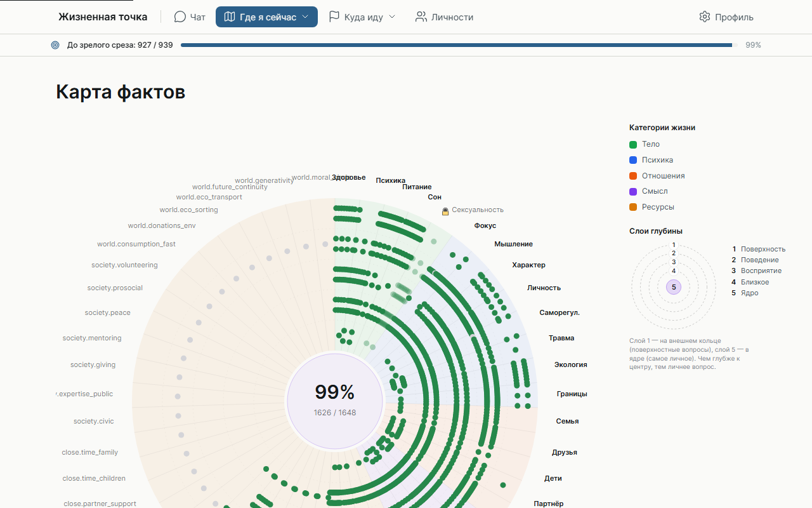Select the world.future_continuity sector label

tap(230, 187)
